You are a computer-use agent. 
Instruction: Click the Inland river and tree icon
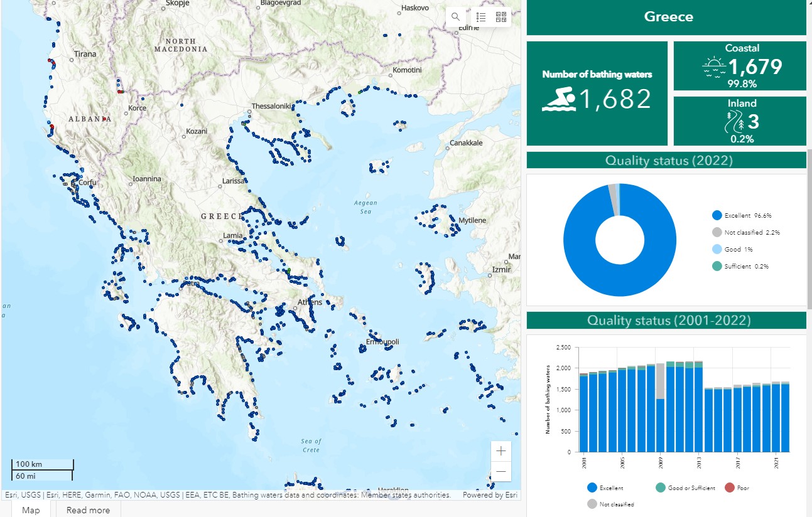pyautogui.click(x=730, y=122)
